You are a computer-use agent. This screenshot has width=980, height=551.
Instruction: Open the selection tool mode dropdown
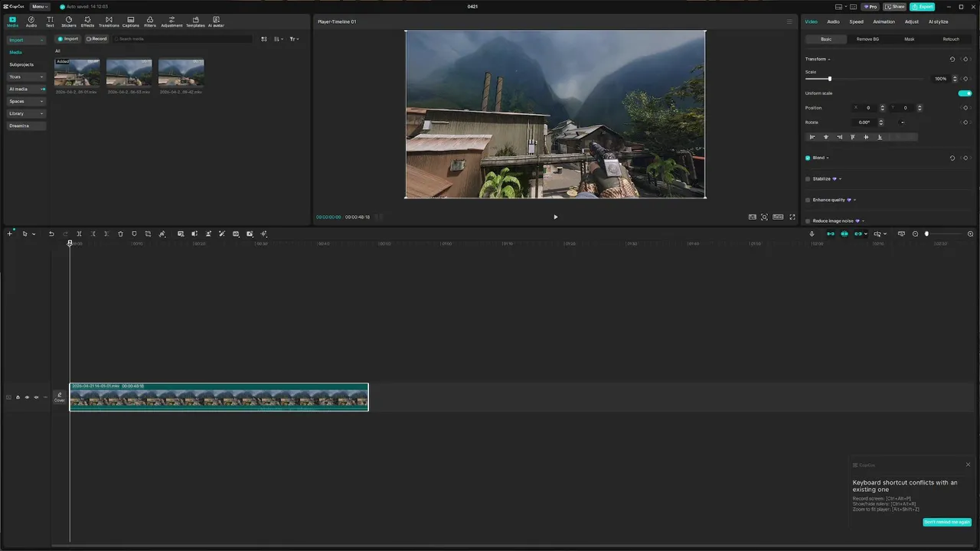34,233
